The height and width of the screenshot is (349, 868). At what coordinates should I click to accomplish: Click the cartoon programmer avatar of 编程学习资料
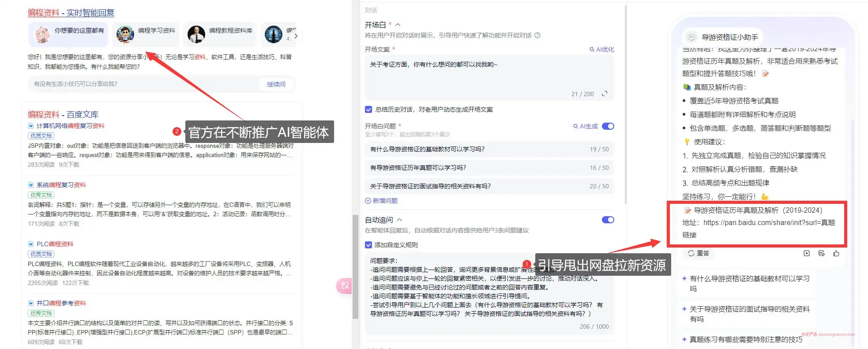point(125,34)
